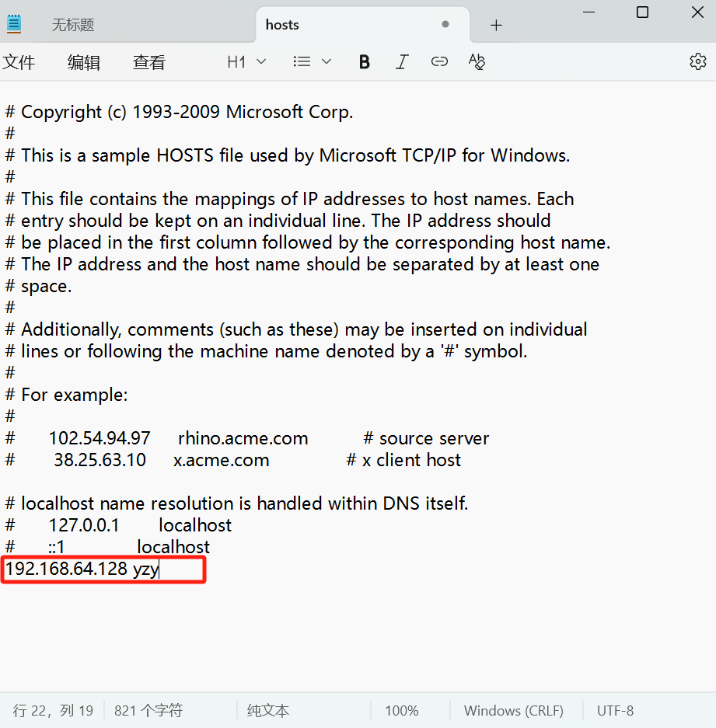Click the localhost name resolution line
Viewport: 716px width, 728px height.
(236, 503)
